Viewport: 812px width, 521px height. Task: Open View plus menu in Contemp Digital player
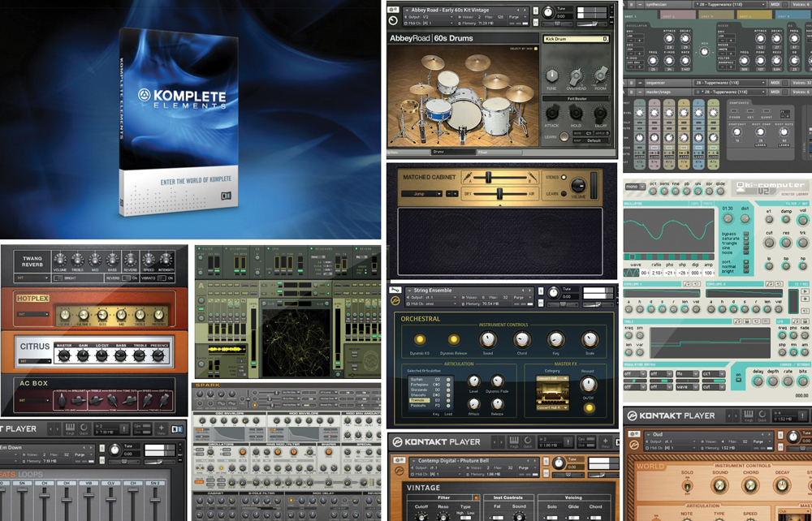[604, 442]
